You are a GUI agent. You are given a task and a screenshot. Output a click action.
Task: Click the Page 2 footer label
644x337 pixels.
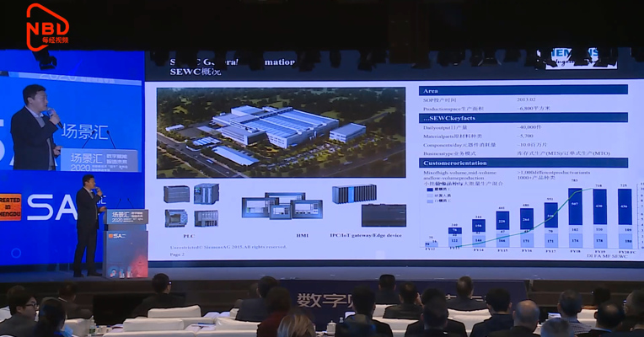click(177, 254)
